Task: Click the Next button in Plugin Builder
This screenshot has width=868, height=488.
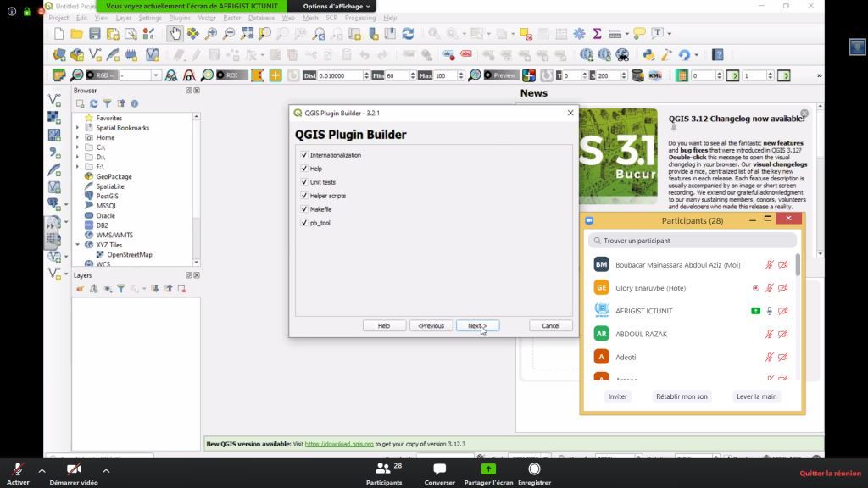Action: (x=478, y=326)
